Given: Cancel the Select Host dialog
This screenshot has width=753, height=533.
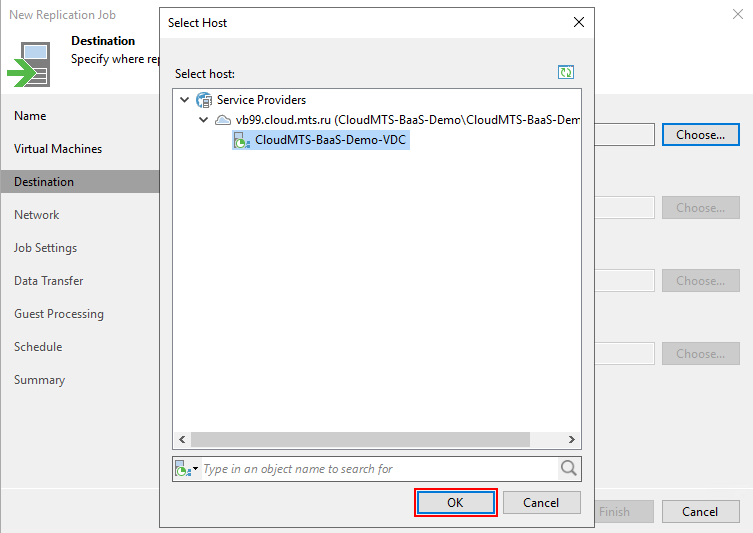Looking at the screenshot, I should tap(541, 503).
